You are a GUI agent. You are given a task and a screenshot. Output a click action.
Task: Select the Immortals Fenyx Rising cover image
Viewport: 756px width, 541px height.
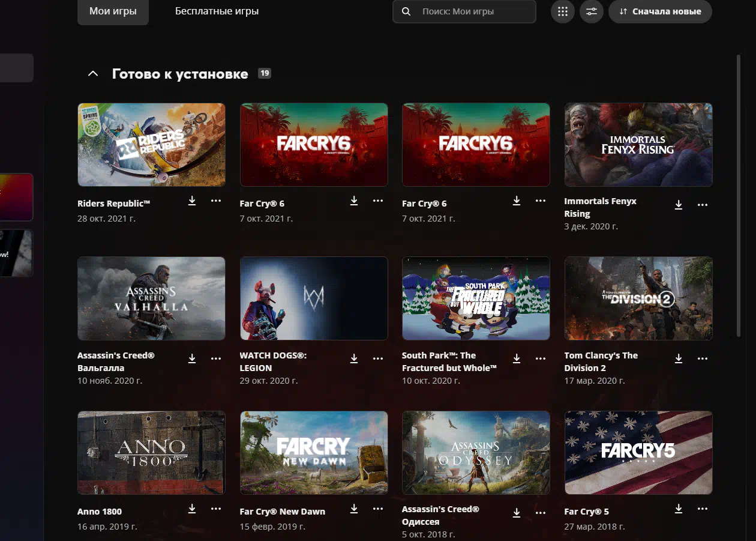click(638, 145)
